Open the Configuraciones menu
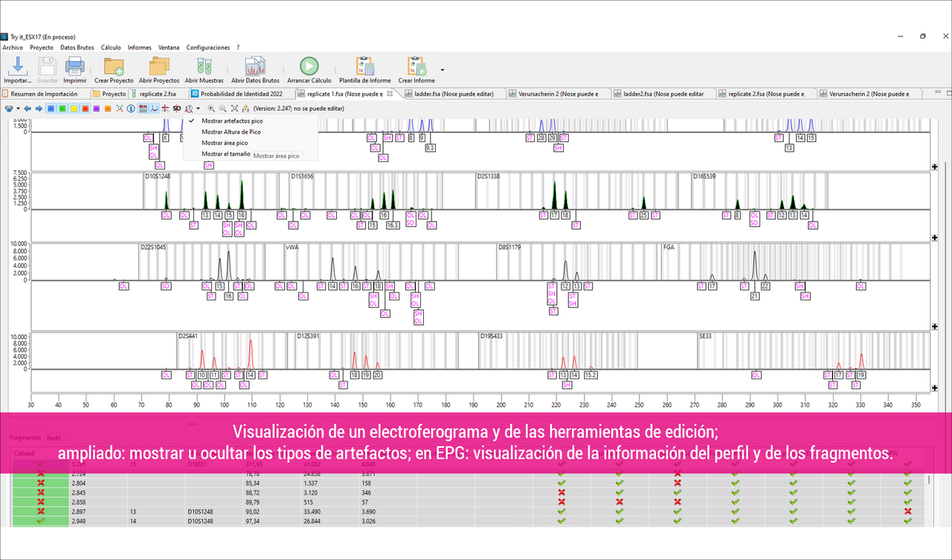The image size is (952, 560). [208, 48]
